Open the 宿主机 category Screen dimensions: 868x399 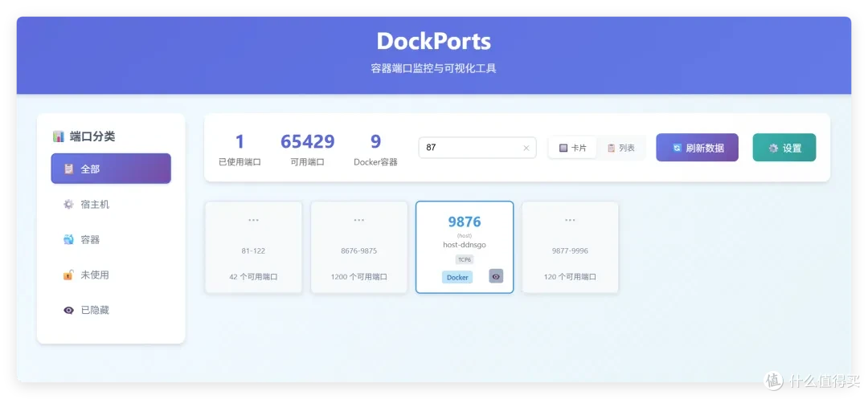click(111, 205)
